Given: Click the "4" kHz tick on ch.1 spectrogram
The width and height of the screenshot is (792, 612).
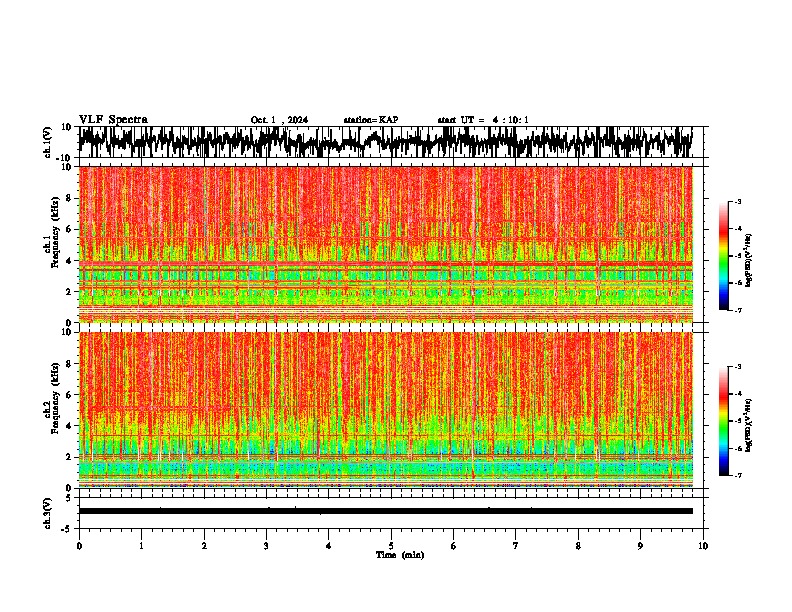Looking at the screenshot, I should coord(69,261).
